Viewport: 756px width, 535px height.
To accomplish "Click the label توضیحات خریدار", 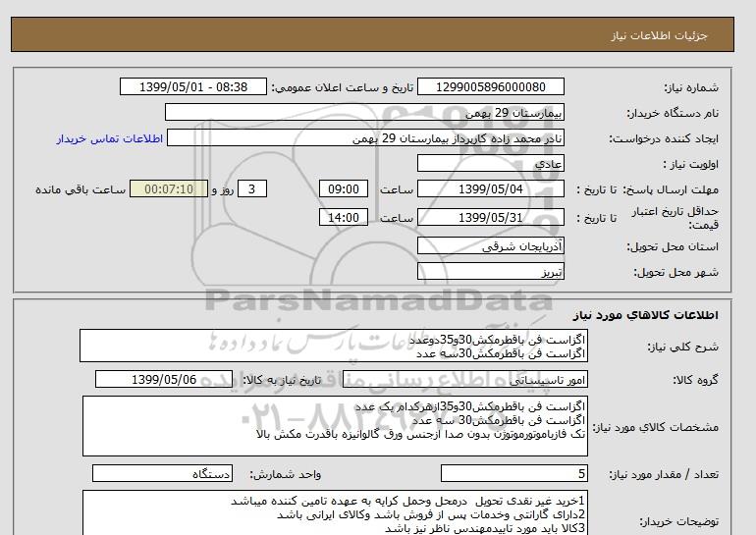I will pyautogui.click(x=678, y=522).
